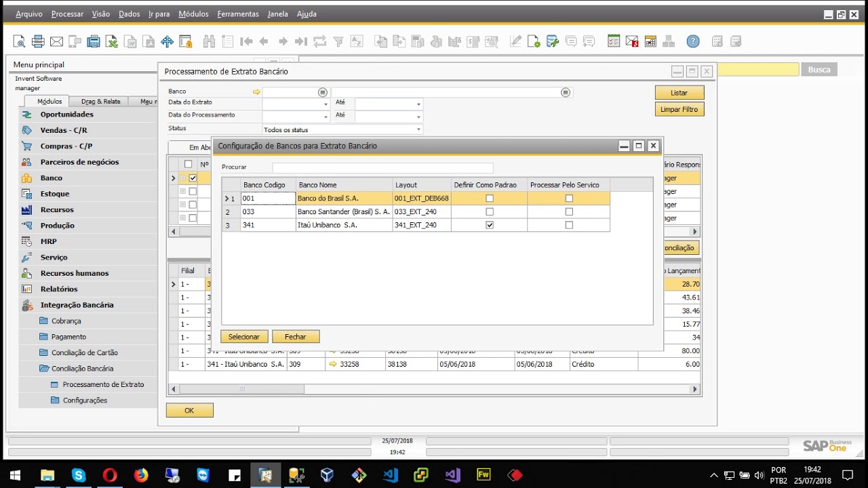Open Skype from the Windows taskbar

click(x=79, y=475)
